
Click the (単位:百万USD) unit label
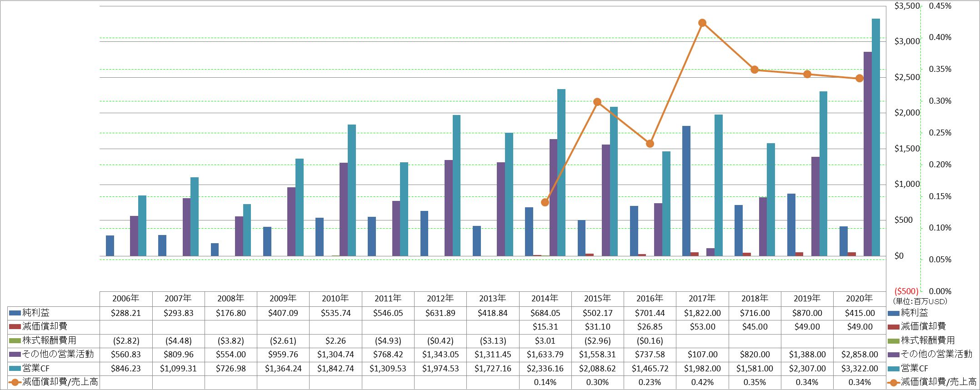920,301
